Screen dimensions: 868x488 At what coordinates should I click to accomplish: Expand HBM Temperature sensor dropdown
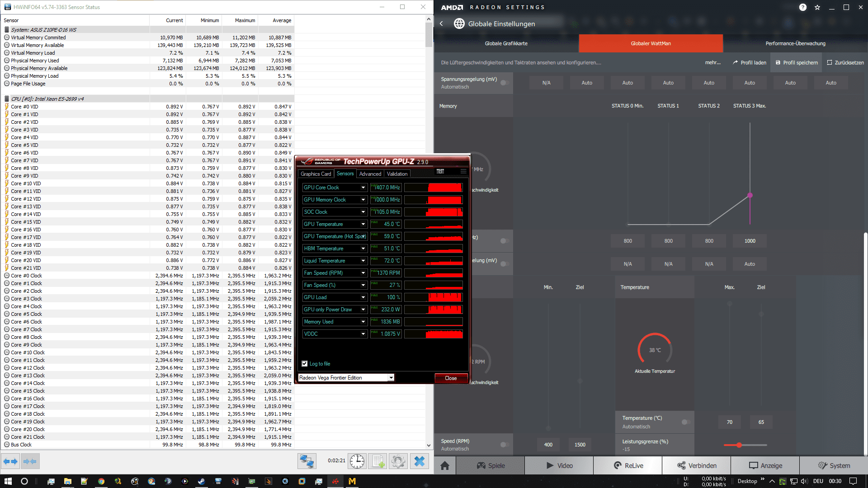coord(363,249)
